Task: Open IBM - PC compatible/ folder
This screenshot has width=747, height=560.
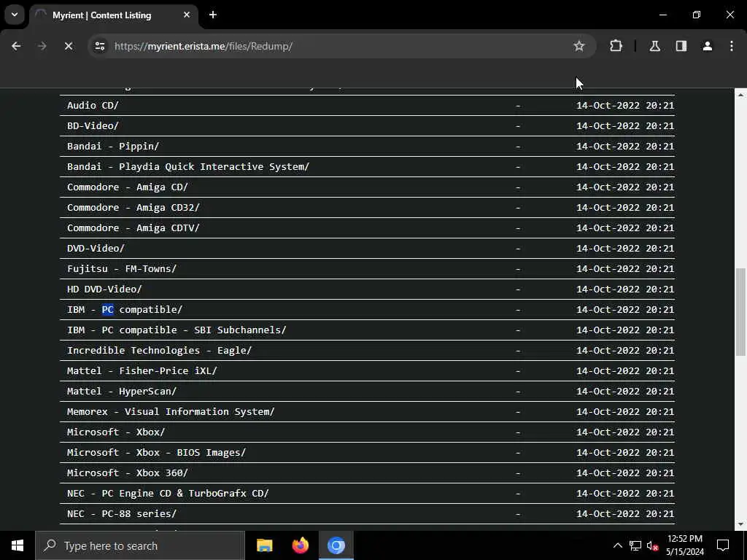Action: 125,309
